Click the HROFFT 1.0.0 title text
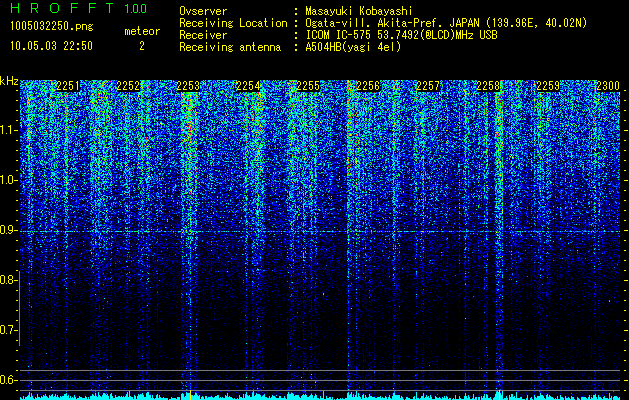The height and width of the screenshot is (400, 629). tap(78, 8)
